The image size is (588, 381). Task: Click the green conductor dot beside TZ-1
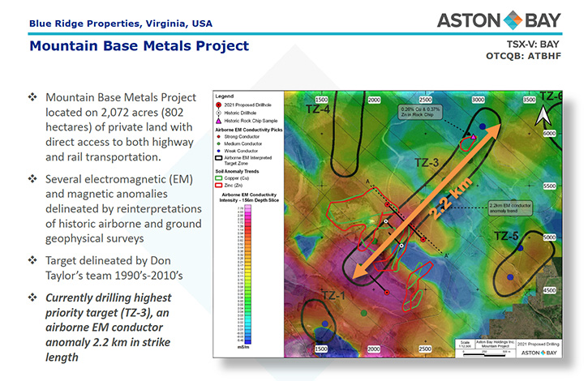coord(364,313)
